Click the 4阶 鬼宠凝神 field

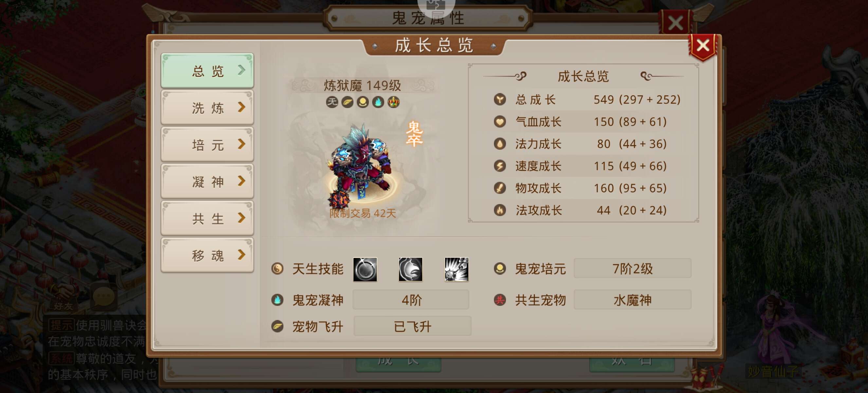click(x=411, y=300)
